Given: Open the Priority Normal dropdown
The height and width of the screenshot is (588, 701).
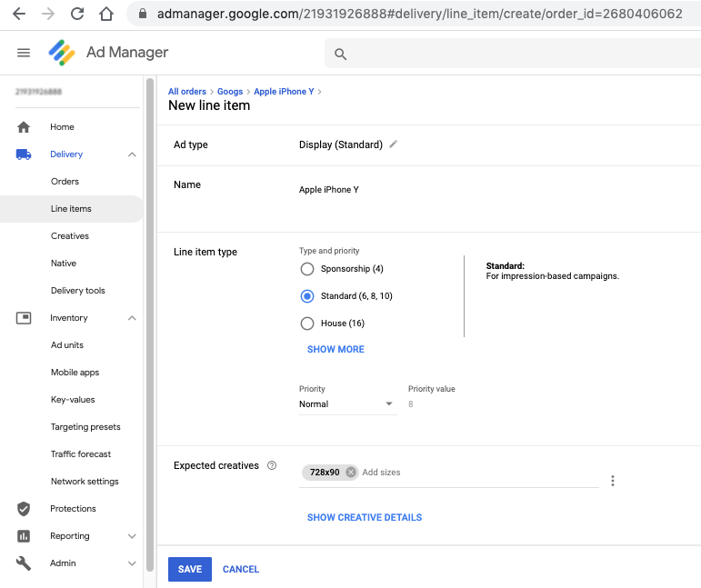Looking at the screenshot, I should [x=347, y=404].
